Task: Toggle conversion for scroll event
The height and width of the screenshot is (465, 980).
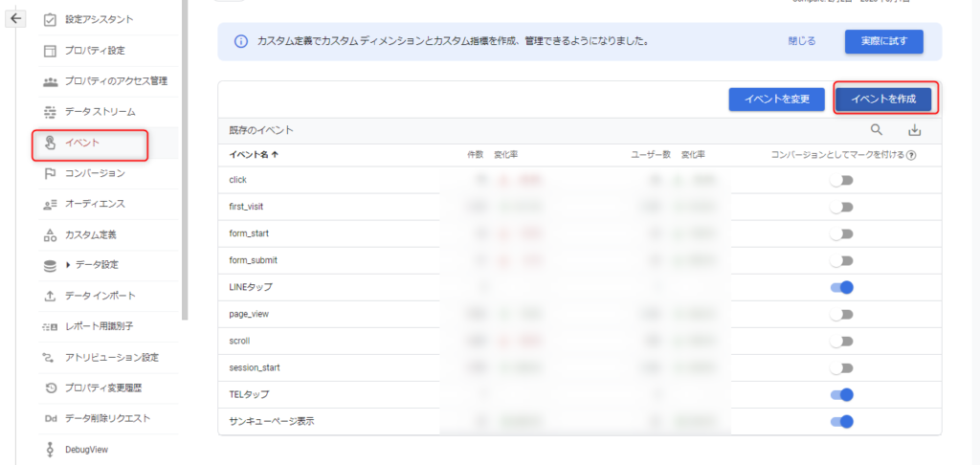Action: (841, 342)
